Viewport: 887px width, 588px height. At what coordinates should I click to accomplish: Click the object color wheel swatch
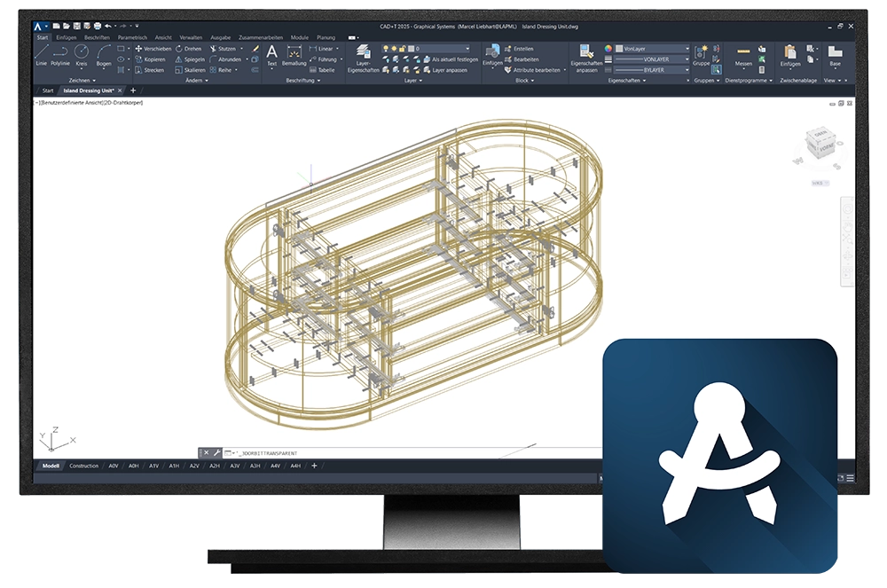click(x=608, y=49)
